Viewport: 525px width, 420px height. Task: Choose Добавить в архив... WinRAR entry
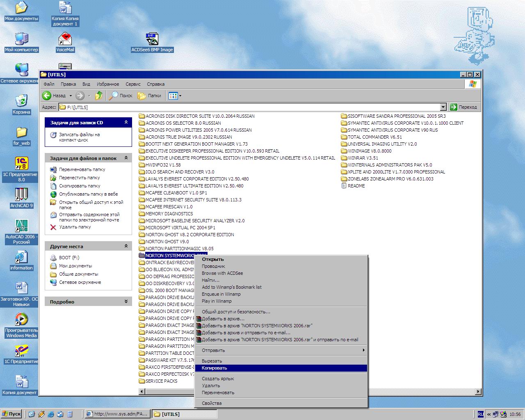click(281, 319)
